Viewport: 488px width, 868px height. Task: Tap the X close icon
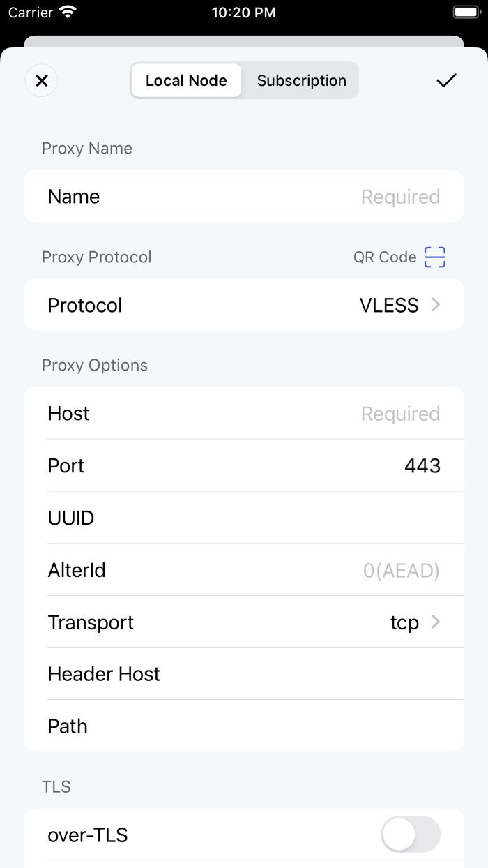(41, 81)
